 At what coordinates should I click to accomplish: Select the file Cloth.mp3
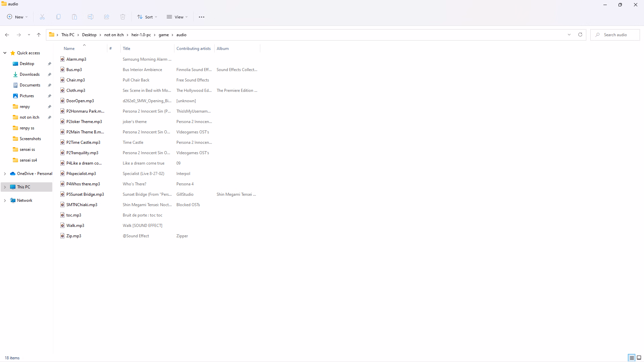(x=76, y=90)
